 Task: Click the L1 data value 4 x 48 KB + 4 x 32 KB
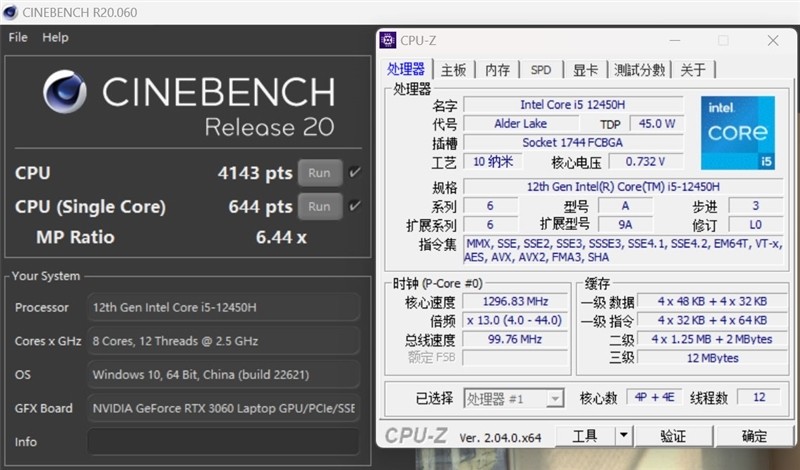pos(712,302)
